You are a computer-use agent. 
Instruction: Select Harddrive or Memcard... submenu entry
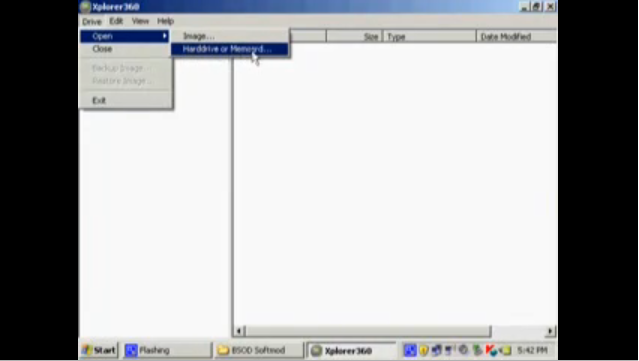click(229, 49)
